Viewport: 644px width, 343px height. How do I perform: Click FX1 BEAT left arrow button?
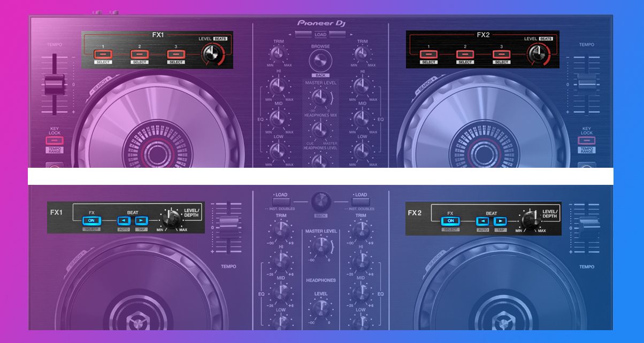pyautogui.click(x=124, y=220)
